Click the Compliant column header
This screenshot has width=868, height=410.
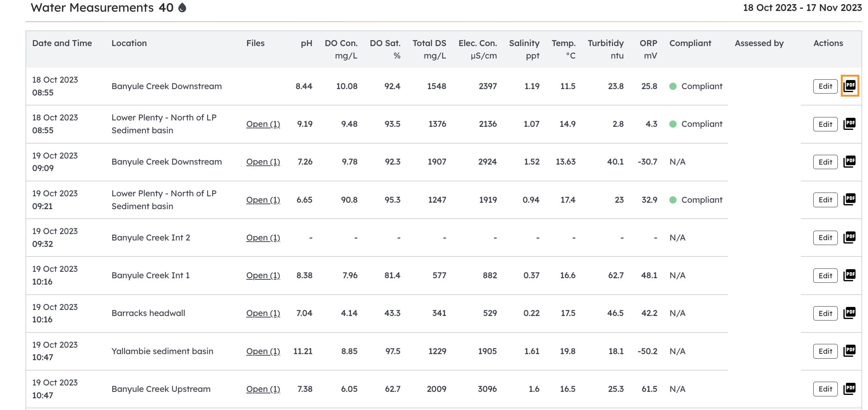coord(690,43)
